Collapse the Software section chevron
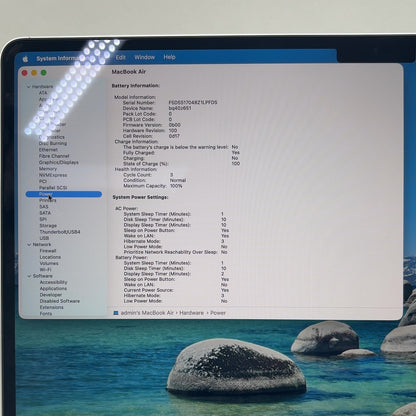This screenshot has width=416, height=416. tap(29, 276)
